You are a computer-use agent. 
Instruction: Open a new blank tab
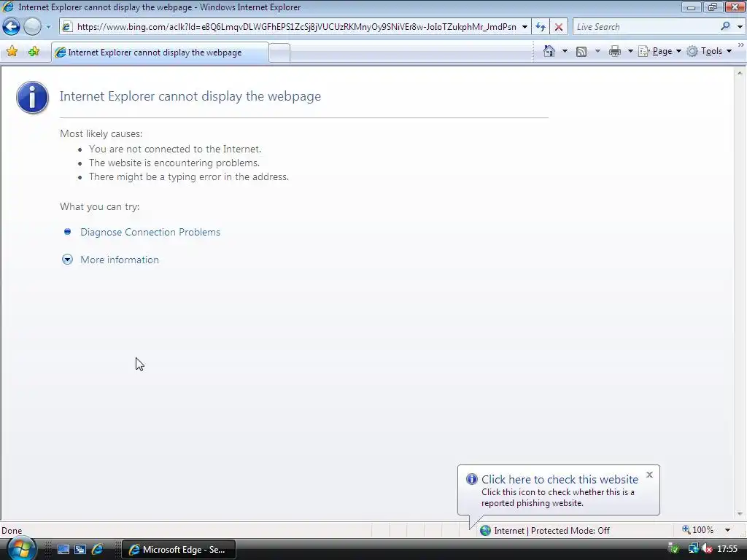pyautogui.click(x=279, y=52)
